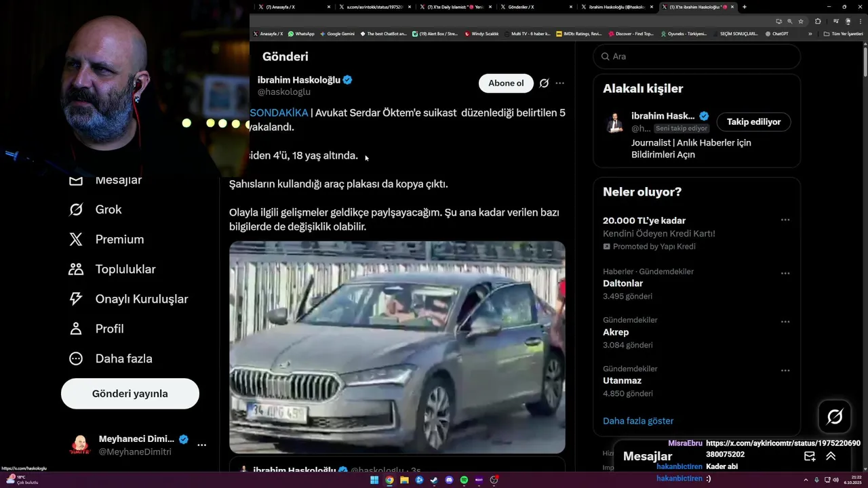Open Tüm Yer İşaretleri folder
This screenshot has height=488, width=868.
tap(843, 34)
